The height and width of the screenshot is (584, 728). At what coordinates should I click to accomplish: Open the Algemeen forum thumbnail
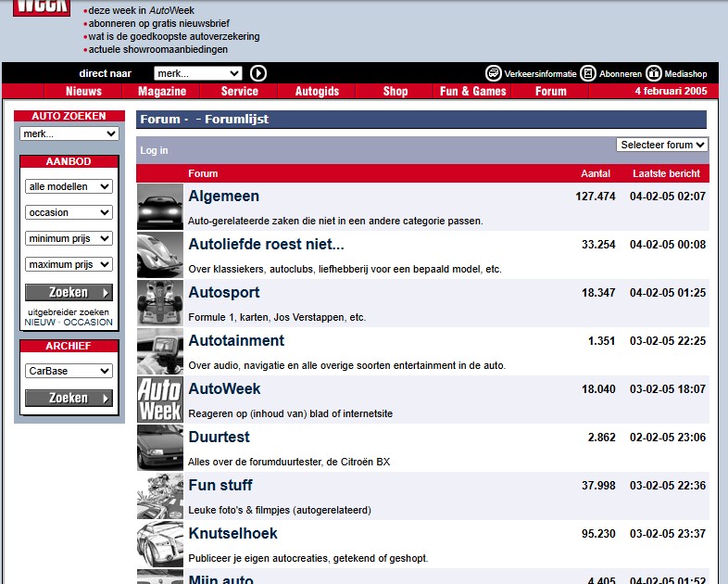(x=160, y=207)
